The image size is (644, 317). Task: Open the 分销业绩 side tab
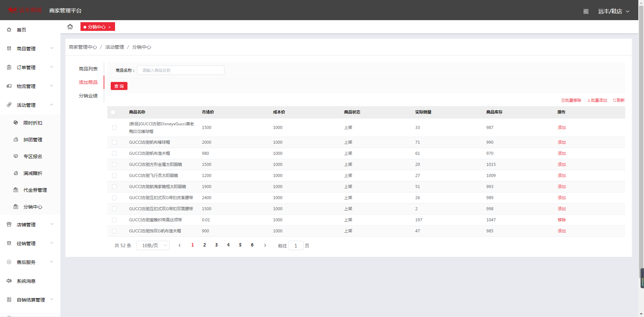tap(88, 96)
